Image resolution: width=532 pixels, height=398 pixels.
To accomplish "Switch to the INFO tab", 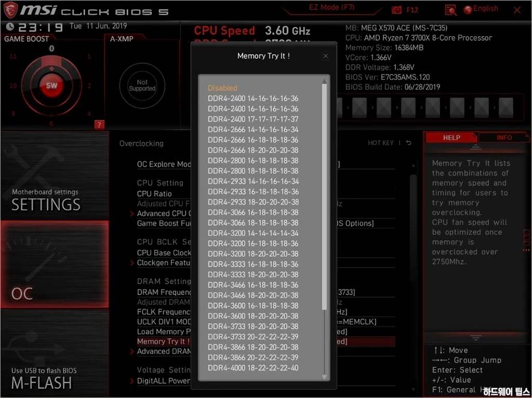I will tap(504, 138).
